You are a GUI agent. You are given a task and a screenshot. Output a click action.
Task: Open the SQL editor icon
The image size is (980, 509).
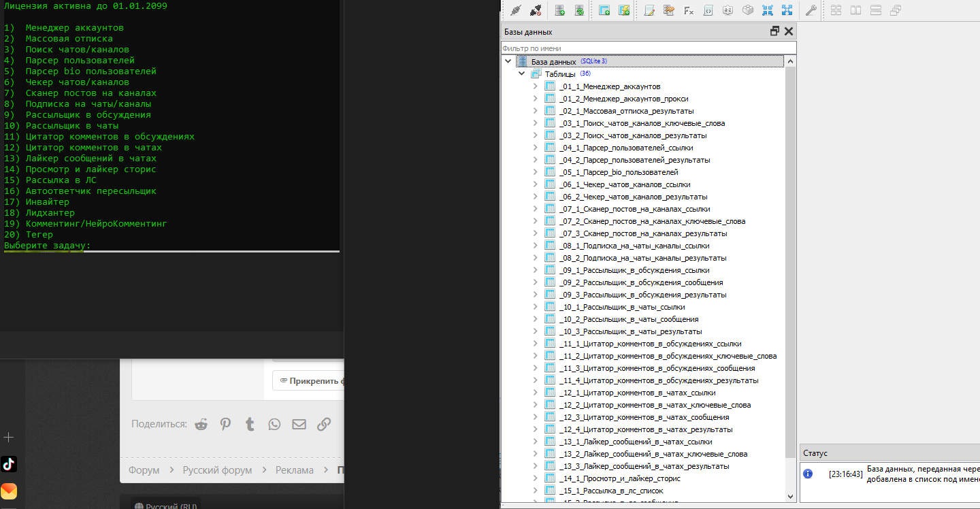(650, 10)
